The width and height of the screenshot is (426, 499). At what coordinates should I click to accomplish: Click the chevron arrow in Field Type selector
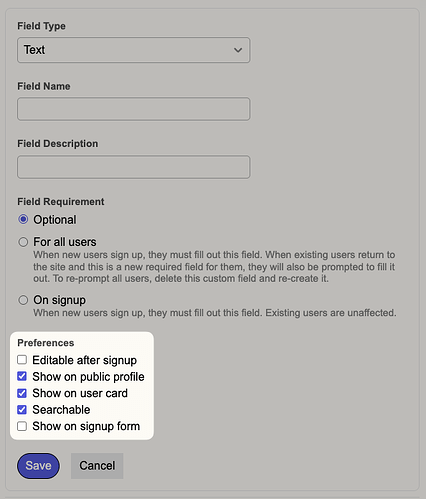[238, 50]
